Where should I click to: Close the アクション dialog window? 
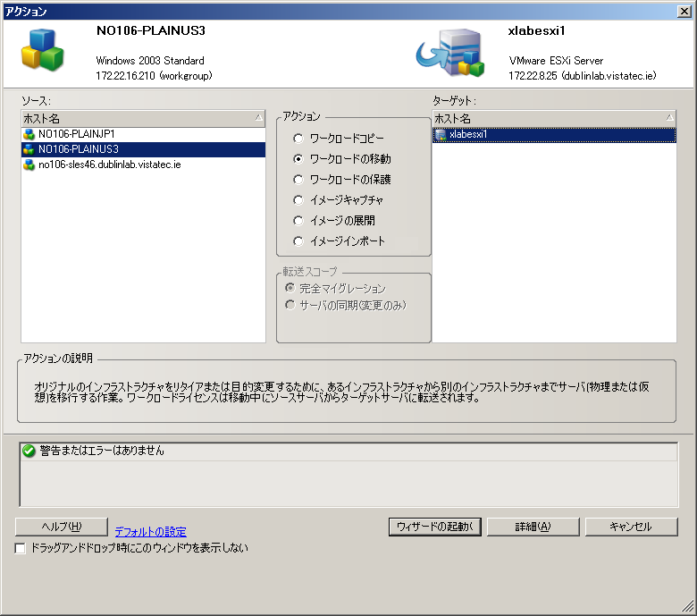684,12
